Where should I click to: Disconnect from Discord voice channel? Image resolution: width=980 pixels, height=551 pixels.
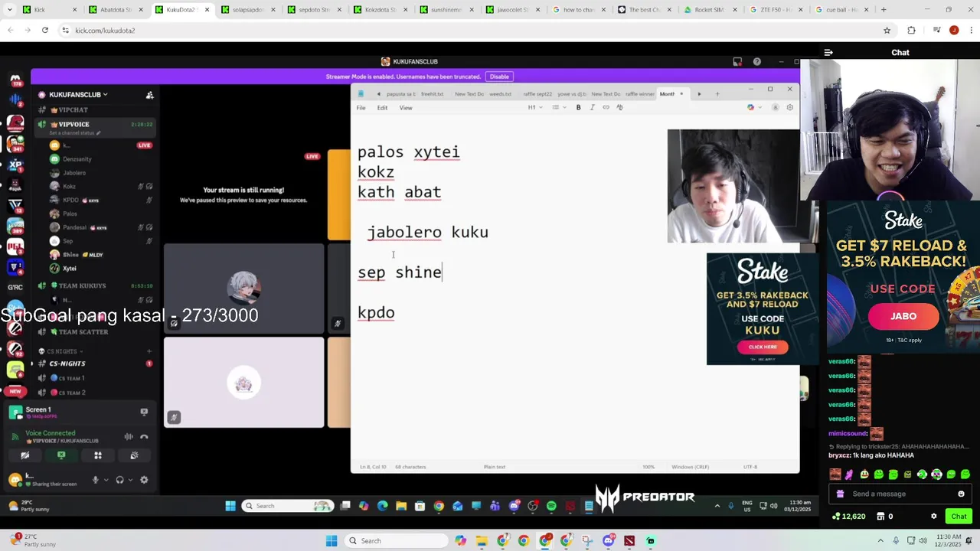144,437
